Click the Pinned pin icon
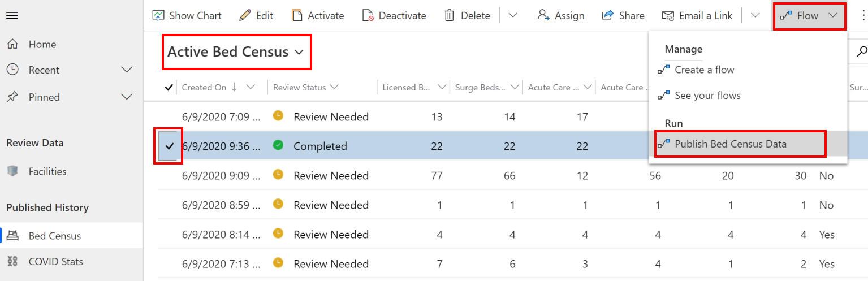The image size is (868, 281). [x=12, y=97]
